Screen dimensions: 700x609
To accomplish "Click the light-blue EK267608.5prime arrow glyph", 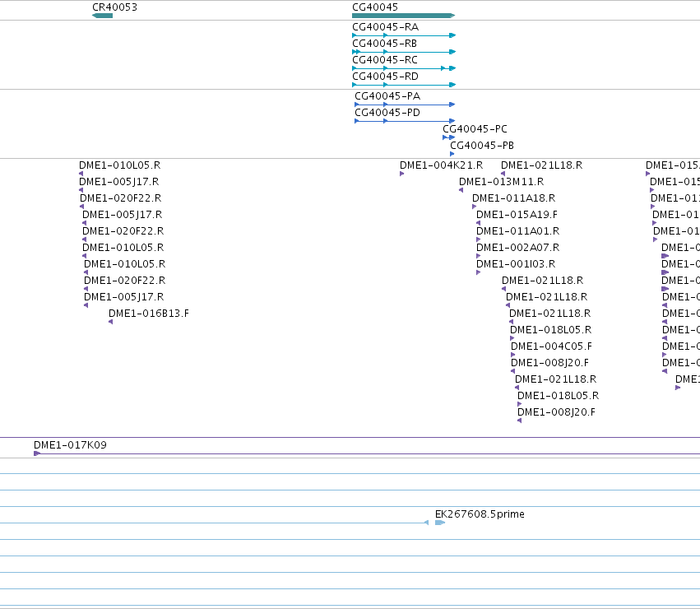I will [440, 523].
